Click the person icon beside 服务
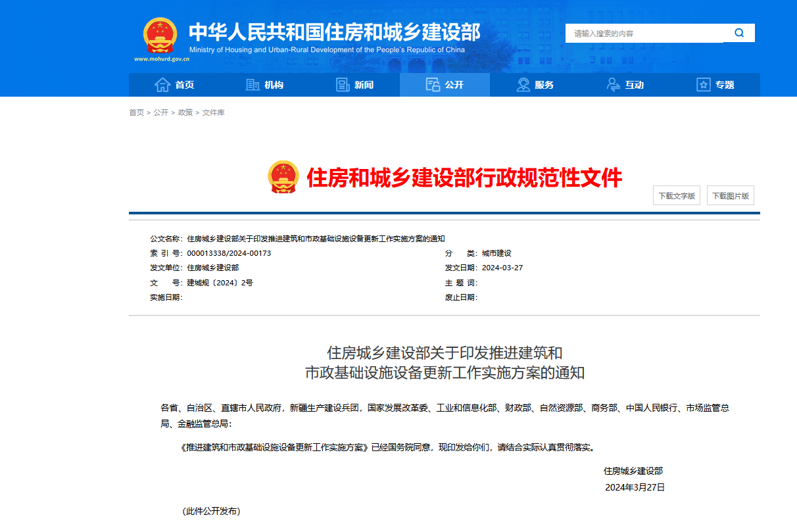Image resolution: width=797 pixels, height=532 pixels. click(x=523, y=85)
